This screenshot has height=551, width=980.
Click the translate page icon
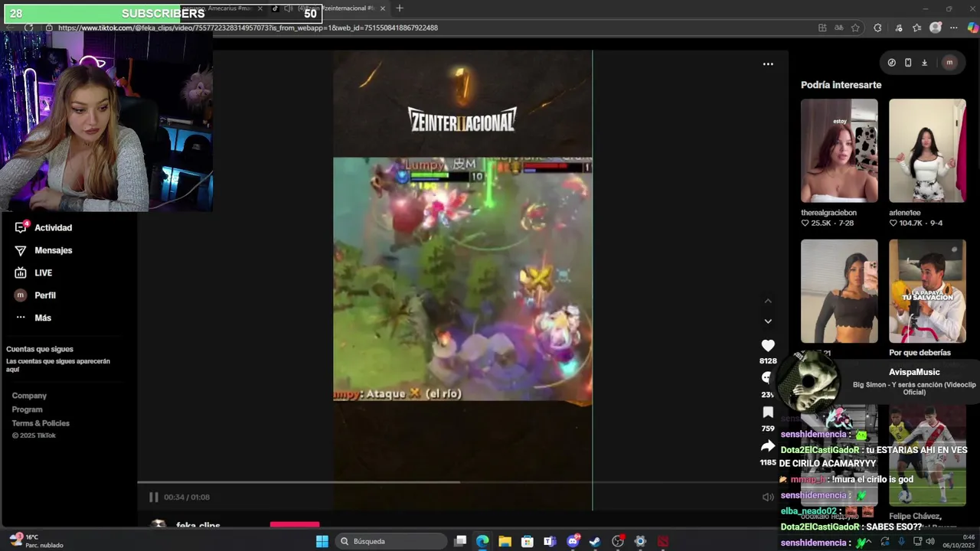(x=839, y=28)
